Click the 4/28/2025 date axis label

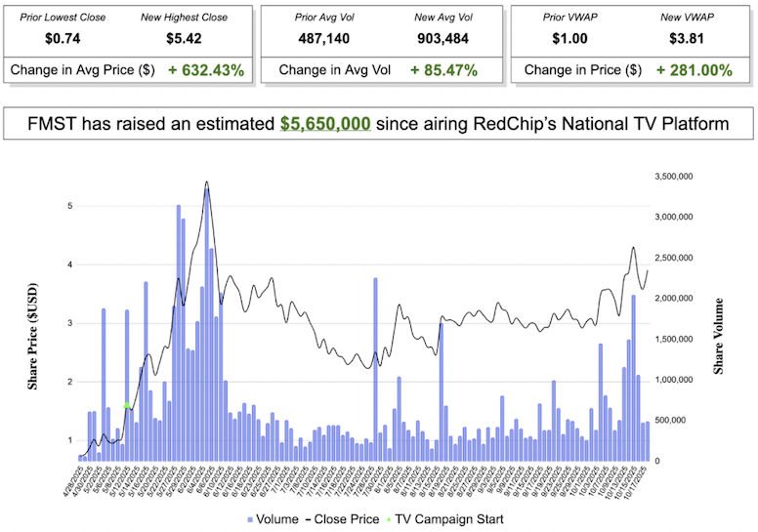coord(73,481)
